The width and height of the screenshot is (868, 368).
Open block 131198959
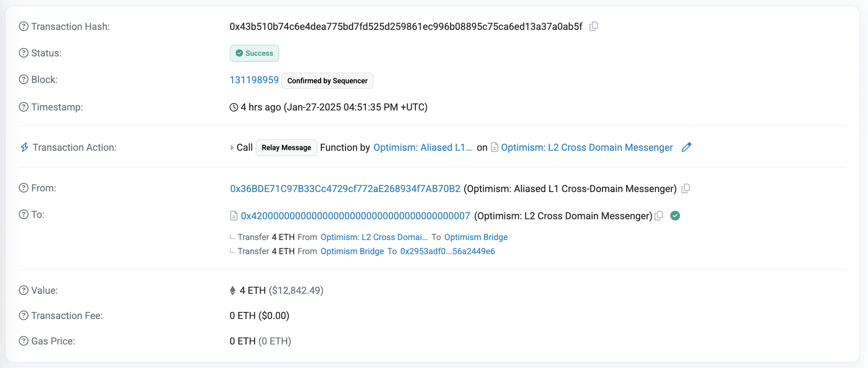pos(254,80)
